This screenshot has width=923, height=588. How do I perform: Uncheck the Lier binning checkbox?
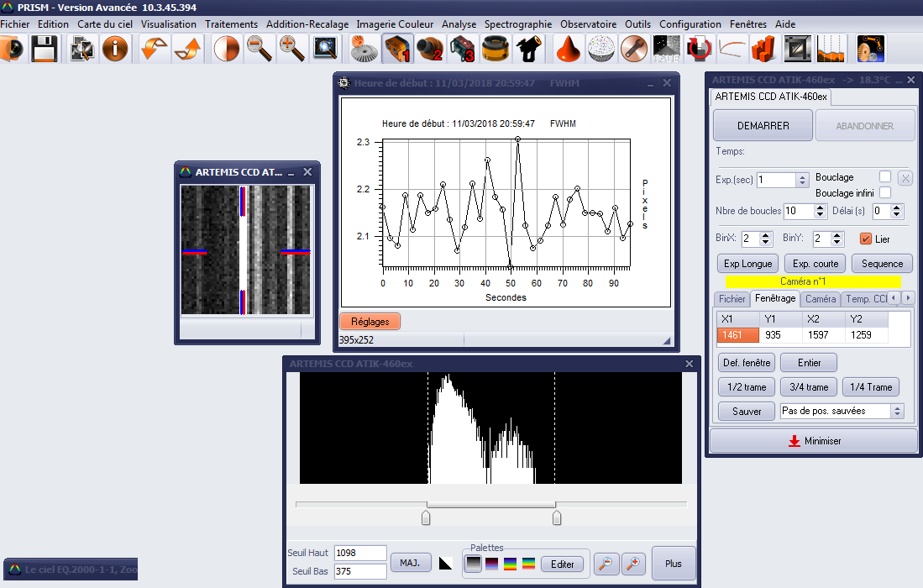click(x=866, y=239)
